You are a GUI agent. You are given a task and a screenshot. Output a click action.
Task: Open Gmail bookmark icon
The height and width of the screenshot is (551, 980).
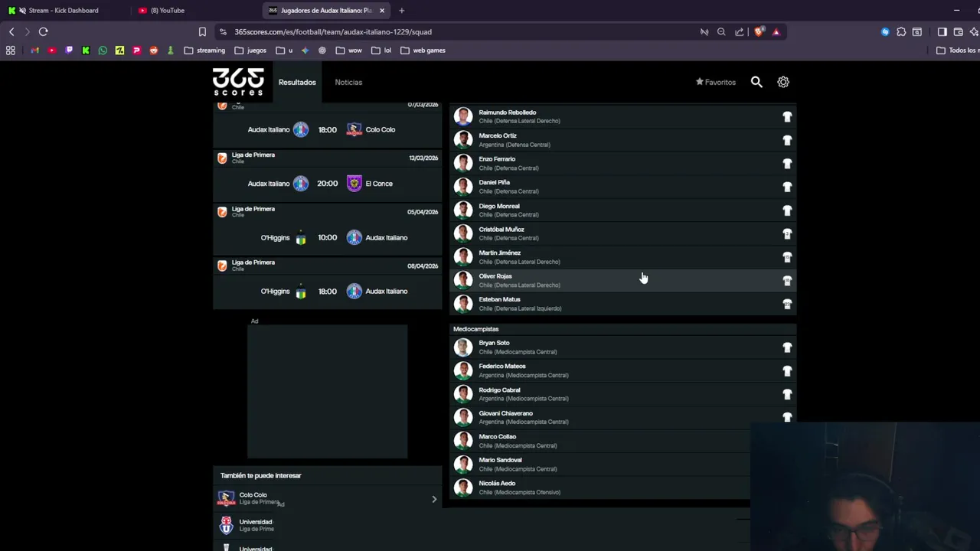(35, 51)
